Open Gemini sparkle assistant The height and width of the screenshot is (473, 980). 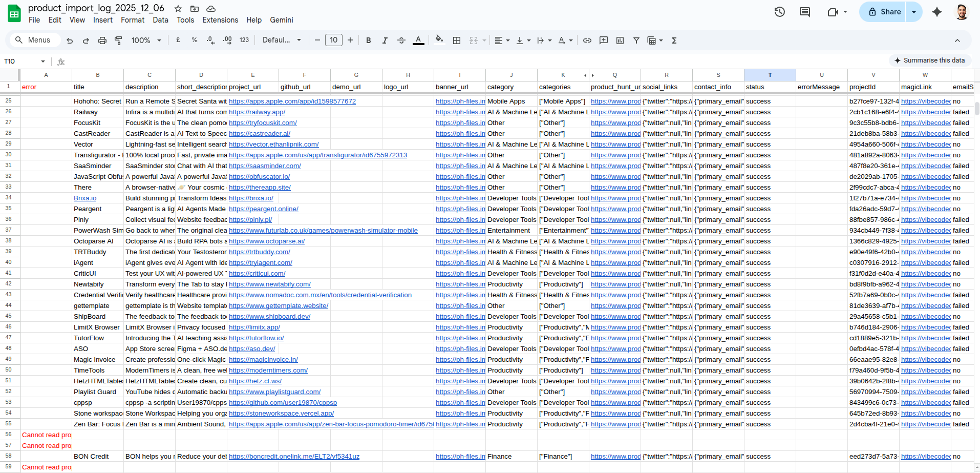[937, 12]
